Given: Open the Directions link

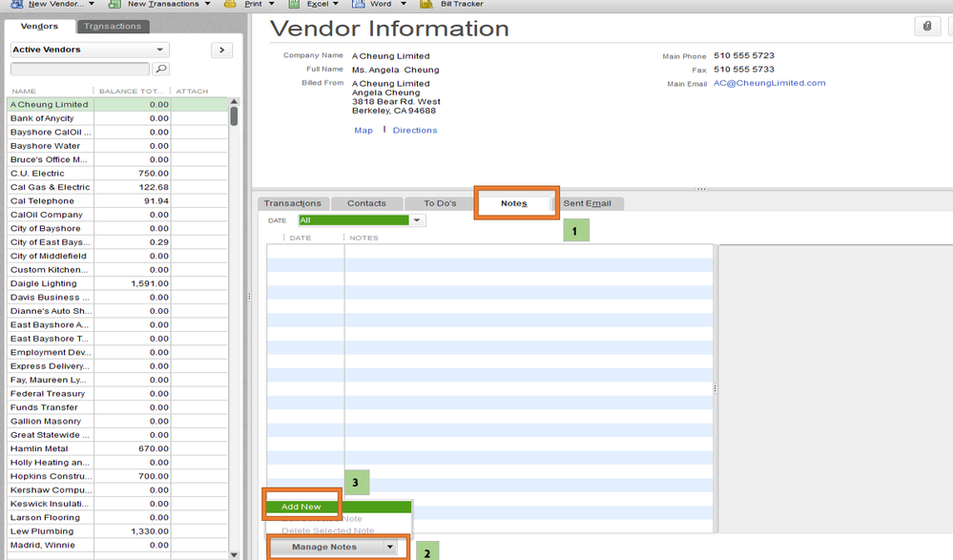Looking at the screenshot, I should click(x=415, y=130).
